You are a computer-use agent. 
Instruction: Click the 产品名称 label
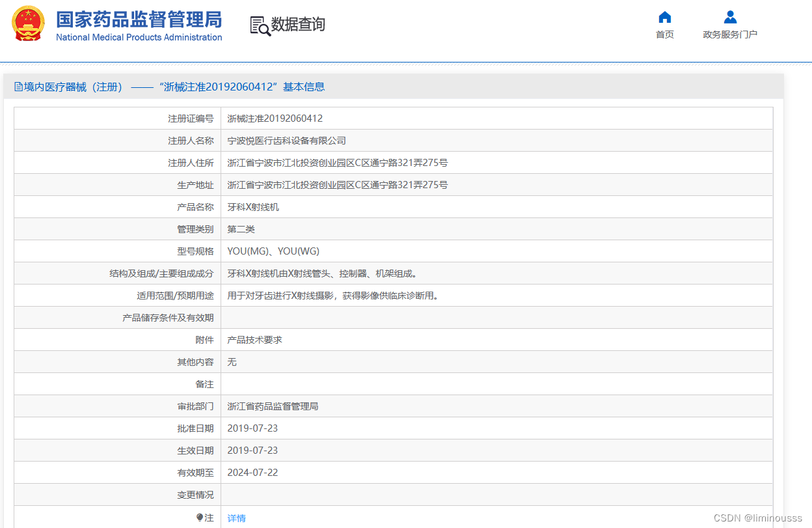[x=195, y=207]
